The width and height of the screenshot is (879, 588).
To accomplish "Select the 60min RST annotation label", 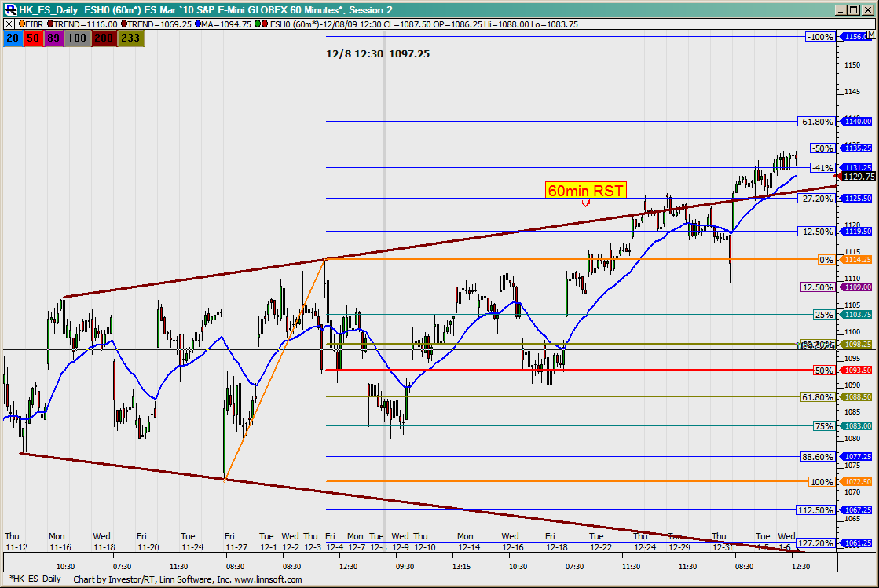I will click(585, 190).
